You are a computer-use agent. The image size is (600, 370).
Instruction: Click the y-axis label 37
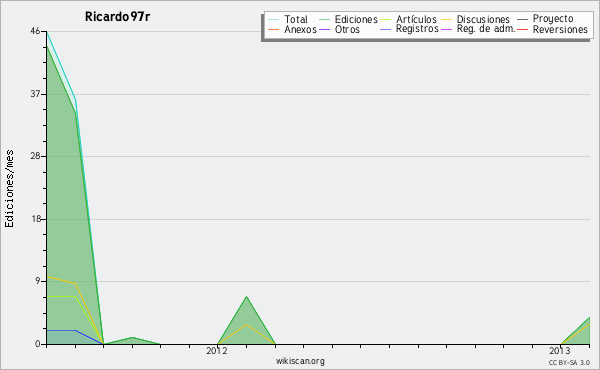pyautogui.click(x=35, y=94)
